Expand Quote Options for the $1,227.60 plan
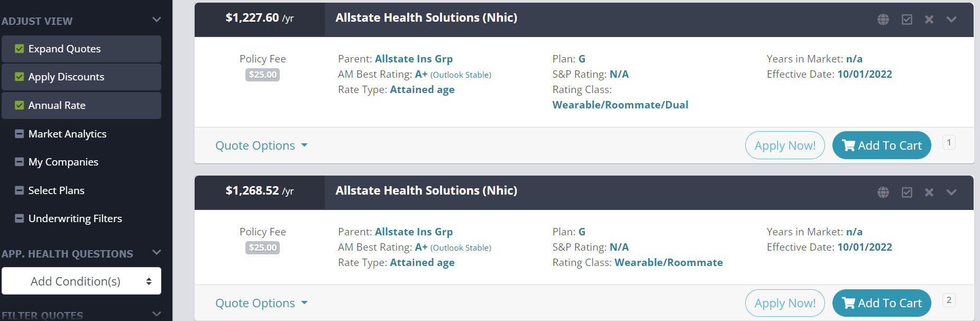This screenshot has width=980, height=321. click(261, 145)
